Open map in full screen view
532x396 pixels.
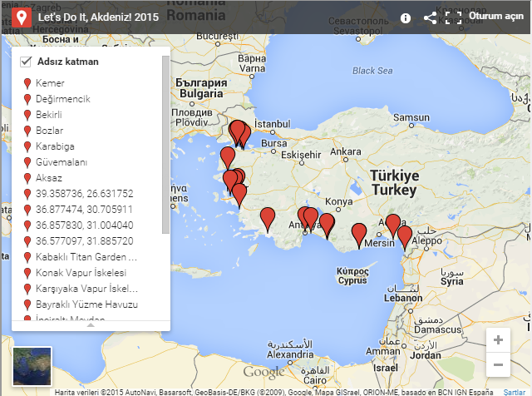[x=453, y=17]
